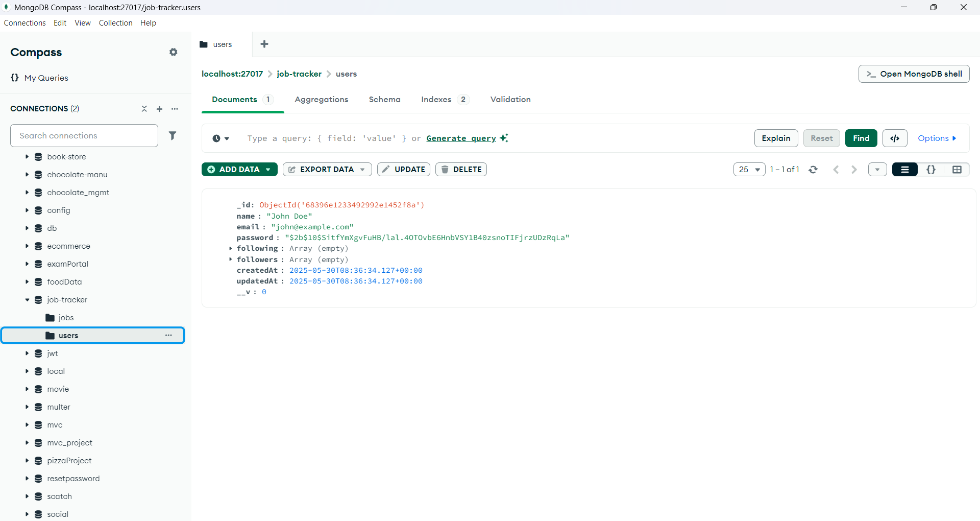Expand the following array field
The height and width of the screenshot is (521, 980).
pos(231,249)
